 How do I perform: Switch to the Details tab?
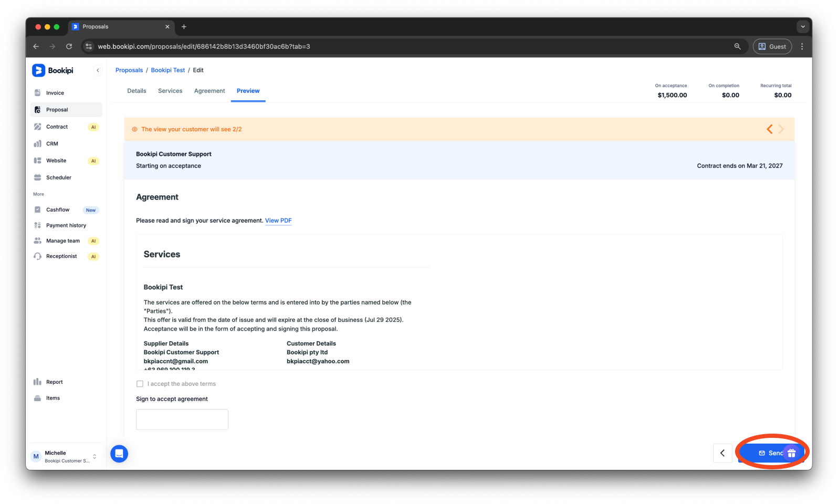137,91
